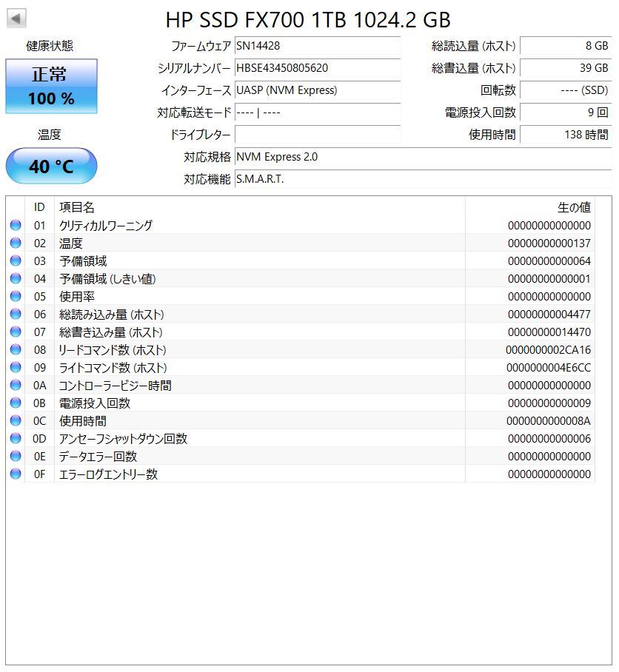Select the 総読み込み量 (ホスト) attribute name

112,314
